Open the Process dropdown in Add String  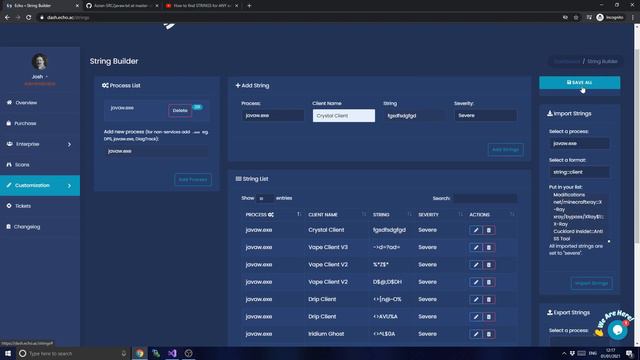point(272,116)
